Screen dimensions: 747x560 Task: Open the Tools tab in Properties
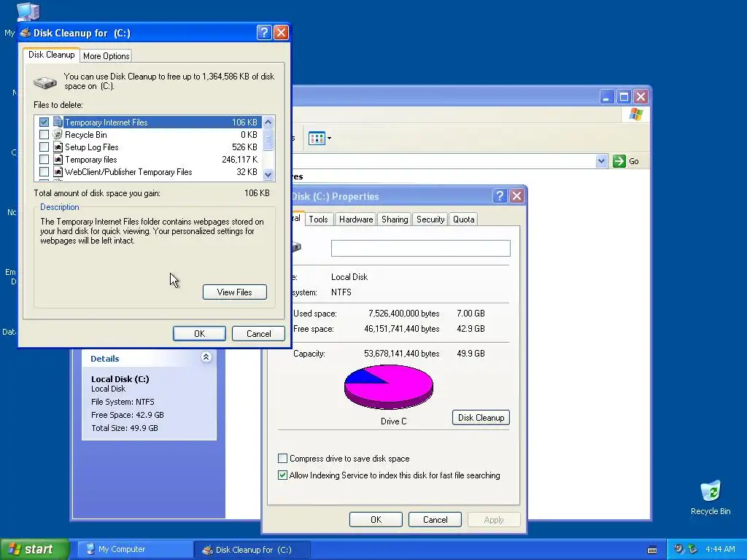(x=318, y=219)
